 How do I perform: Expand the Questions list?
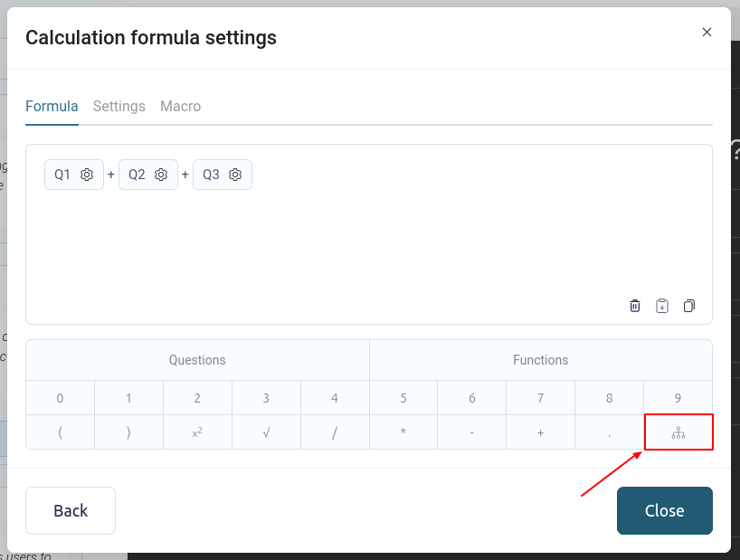point(197,360)
